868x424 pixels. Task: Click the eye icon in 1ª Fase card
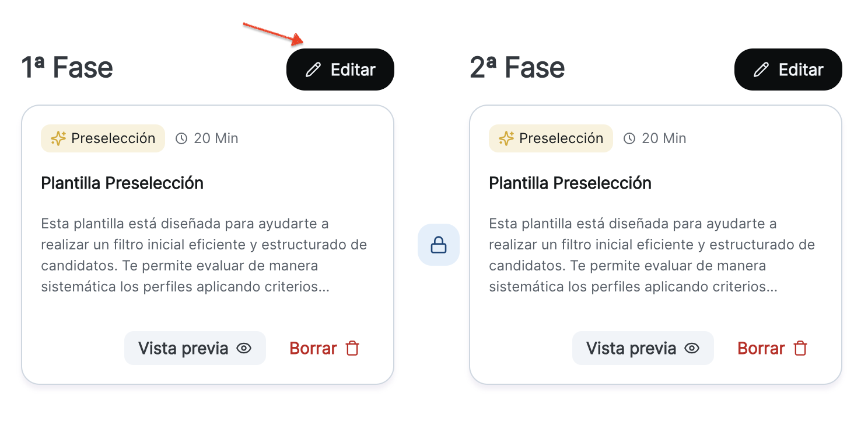pyautogui.click(x=244, y=349)
